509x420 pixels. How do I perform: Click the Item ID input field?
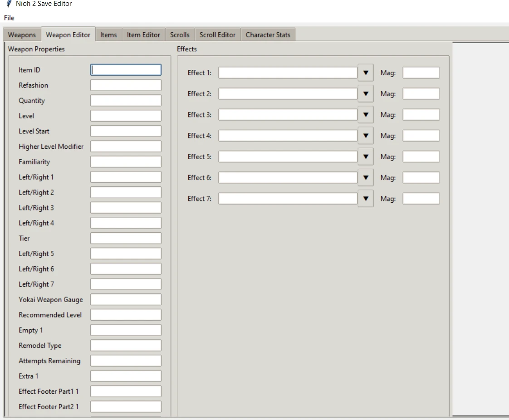tap(126, 70)
